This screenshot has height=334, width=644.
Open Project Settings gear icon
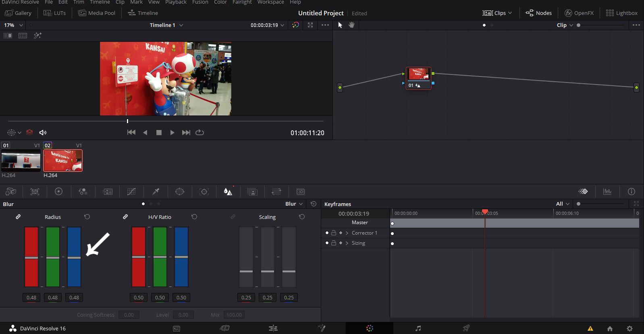click(x=629, y=328)
